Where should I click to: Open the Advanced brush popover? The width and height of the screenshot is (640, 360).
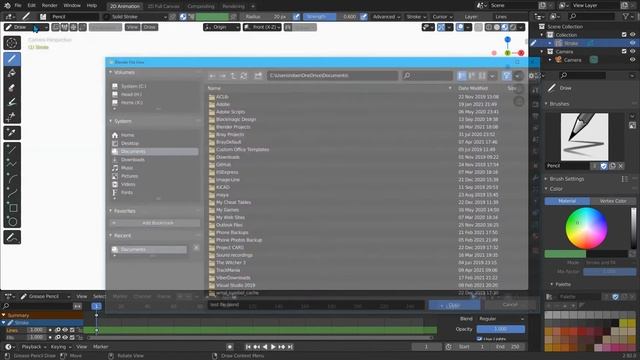386,17
